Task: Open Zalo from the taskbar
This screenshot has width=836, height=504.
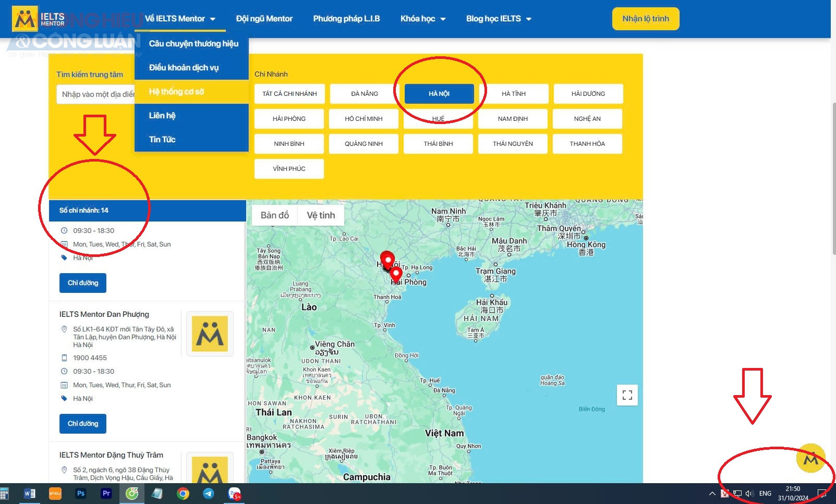Action: 234,494
